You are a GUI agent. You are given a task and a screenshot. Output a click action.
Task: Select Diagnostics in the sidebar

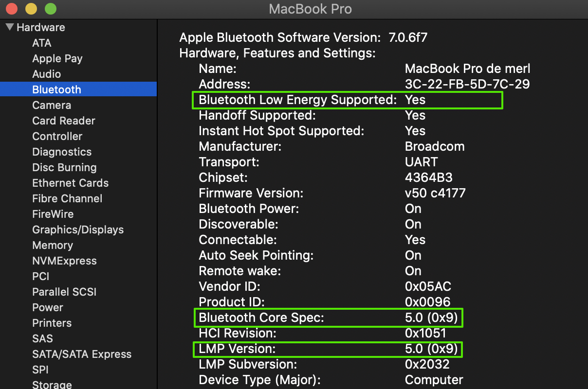(62, 152)
